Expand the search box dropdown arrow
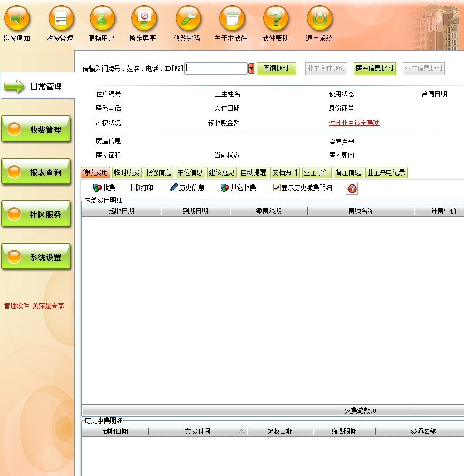464x476 pixels. pos(251,69)
